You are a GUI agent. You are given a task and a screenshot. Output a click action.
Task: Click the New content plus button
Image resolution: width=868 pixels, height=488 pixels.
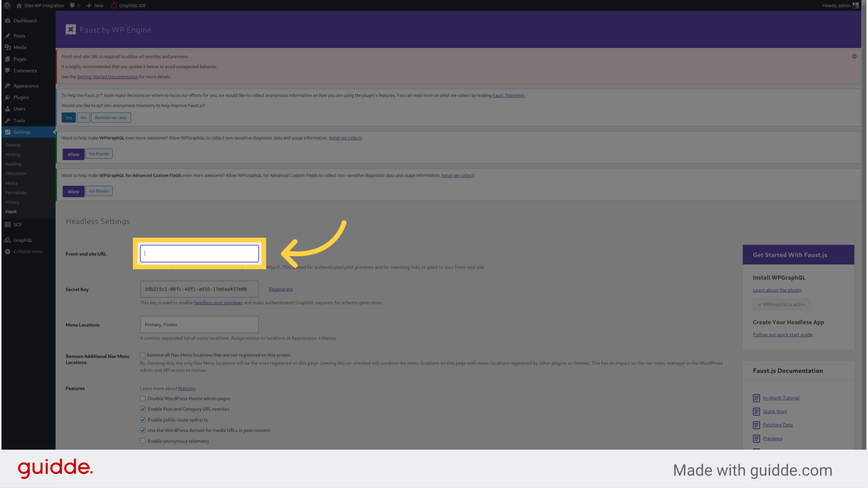pyautogui.click(x=95, y=5)
